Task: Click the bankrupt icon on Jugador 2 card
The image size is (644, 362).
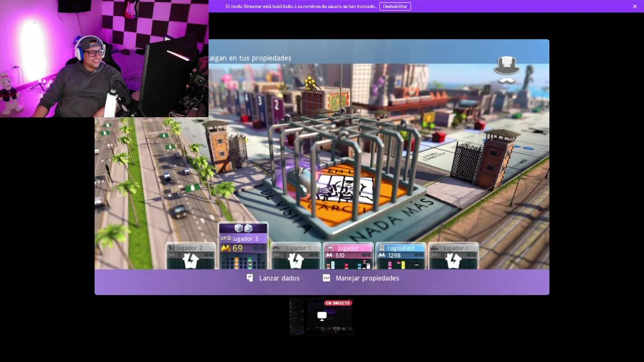Action: point(191,260)
